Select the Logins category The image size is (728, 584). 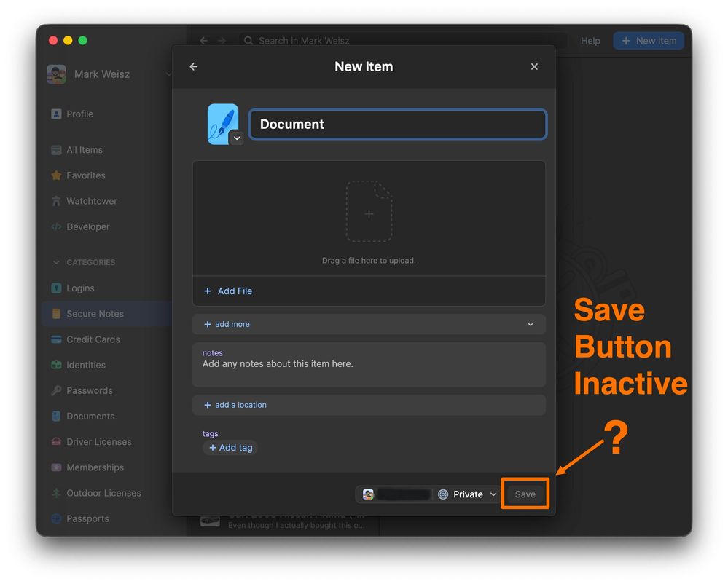tap(80, 288)
